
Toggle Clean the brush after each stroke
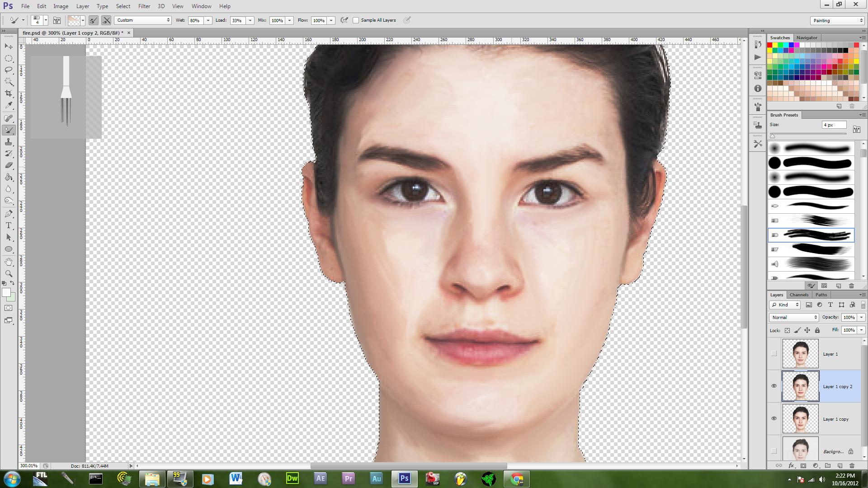point(106,20)
